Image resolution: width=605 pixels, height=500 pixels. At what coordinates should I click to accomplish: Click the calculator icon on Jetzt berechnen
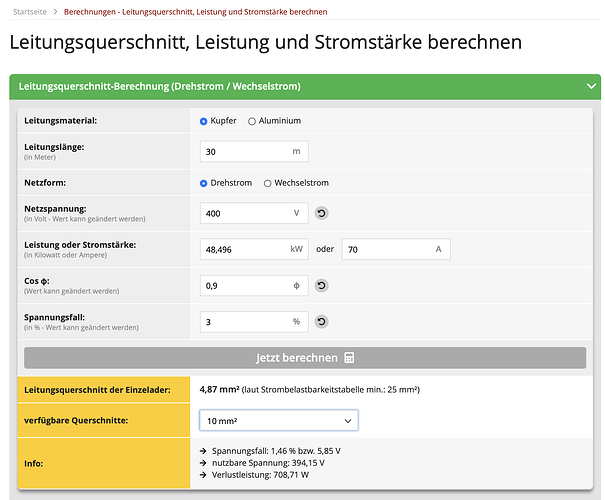pyautogui.click(x=349, y=358)
